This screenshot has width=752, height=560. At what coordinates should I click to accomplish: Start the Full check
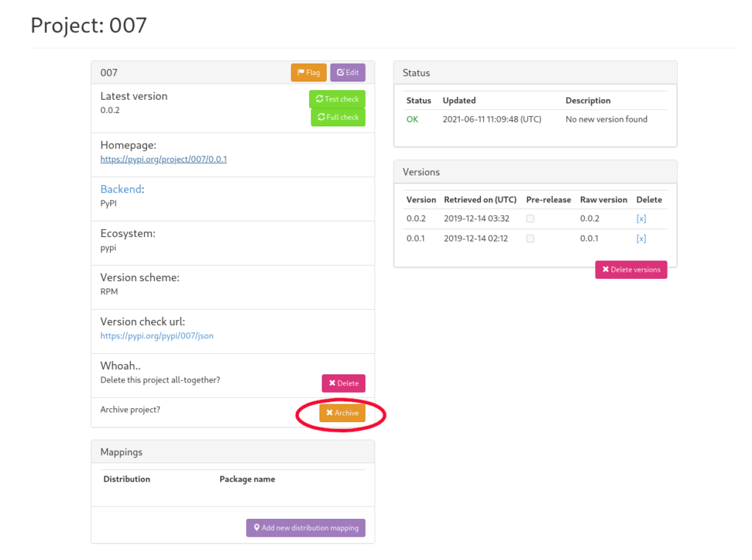click(x=338, y=117)
